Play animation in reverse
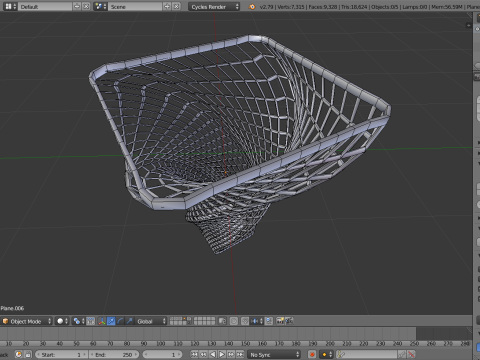 pyautogui.click(x=212, y=354)
